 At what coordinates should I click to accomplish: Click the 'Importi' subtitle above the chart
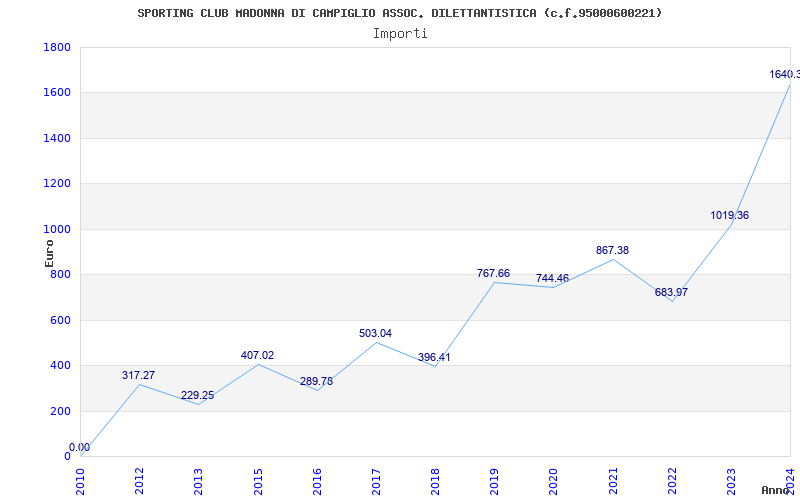pos(400,33)
